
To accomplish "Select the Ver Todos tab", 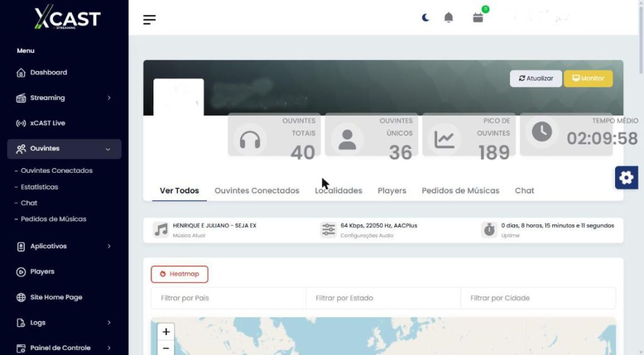I will [179, 190].
